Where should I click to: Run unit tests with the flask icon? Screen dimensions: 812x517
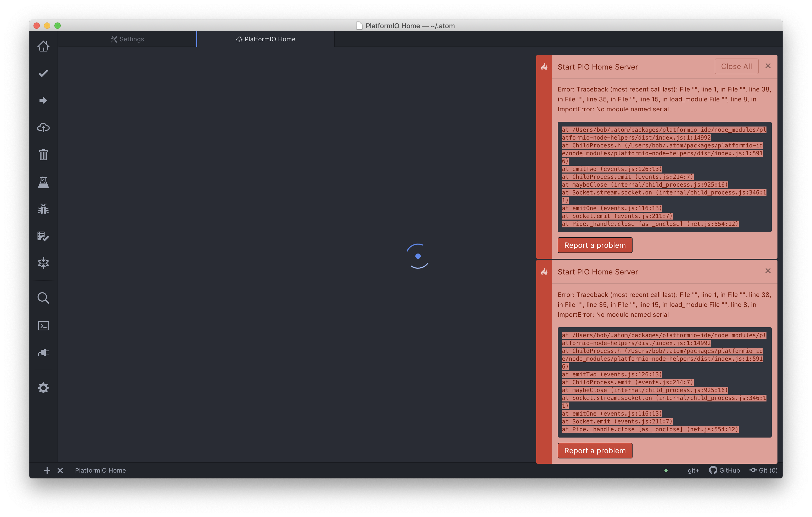43,182
